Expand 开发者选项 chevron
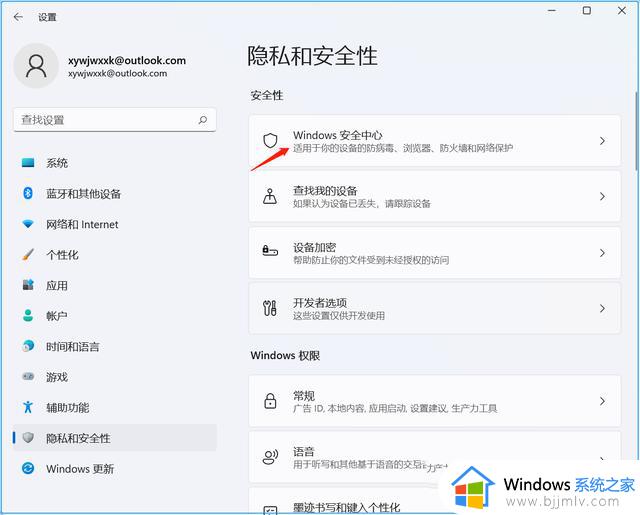 (602, 308)
